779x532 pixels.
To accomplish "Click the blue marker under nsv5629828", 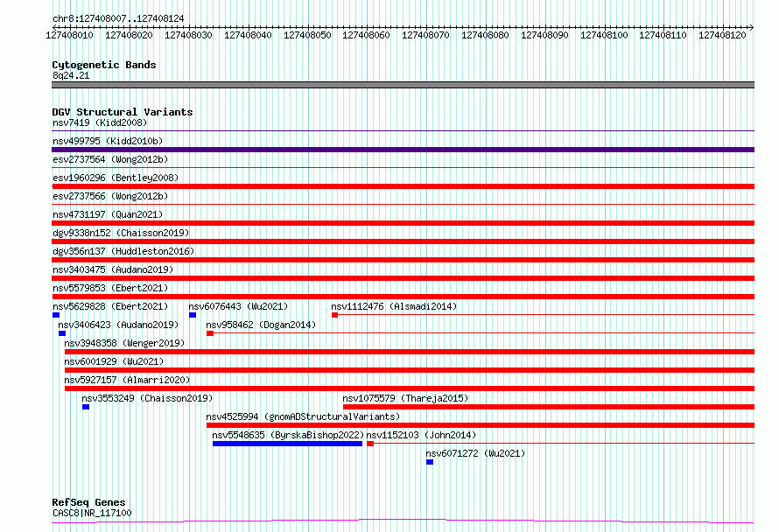I will [56, 315].
